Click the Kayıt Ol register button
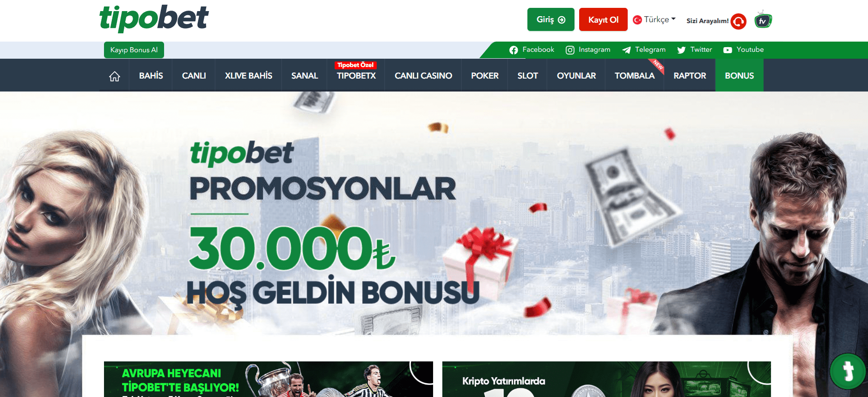The width and height of the screenshot is (868, 397). pyautogui.click(x=603, y=19)
